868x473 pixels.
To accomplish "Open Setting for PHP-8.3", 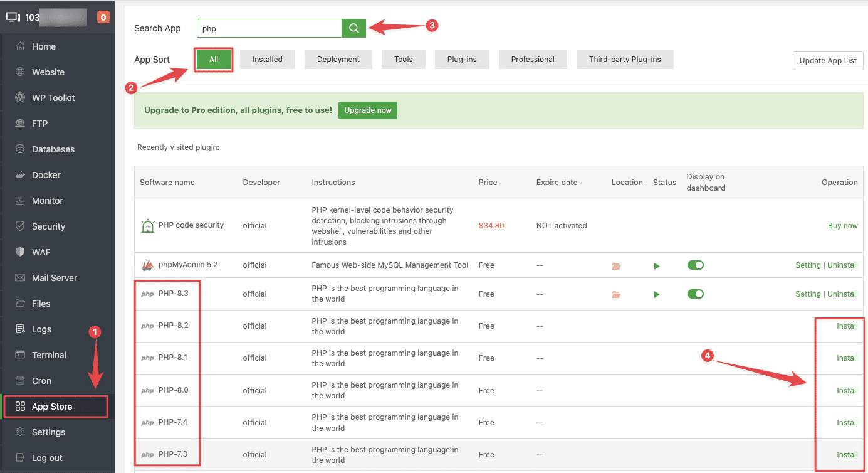I will 808,294.
